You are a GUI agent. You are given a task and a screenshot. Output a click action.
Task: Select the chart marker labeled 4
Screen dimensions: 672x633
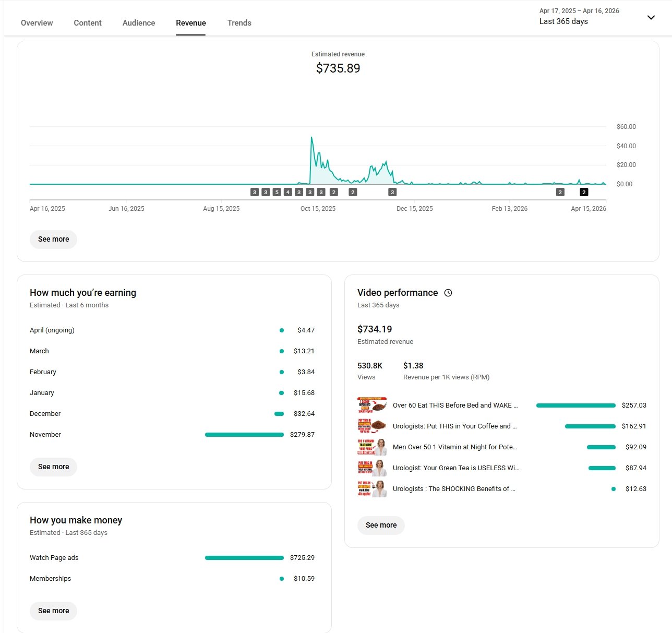coord(287,192)
